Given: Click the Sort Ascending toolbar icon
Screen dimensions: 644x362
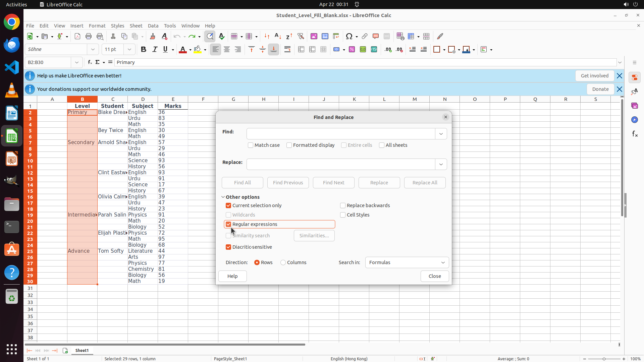Looking at the screenshot, I should pyautogui.click(x=278, y=36).
